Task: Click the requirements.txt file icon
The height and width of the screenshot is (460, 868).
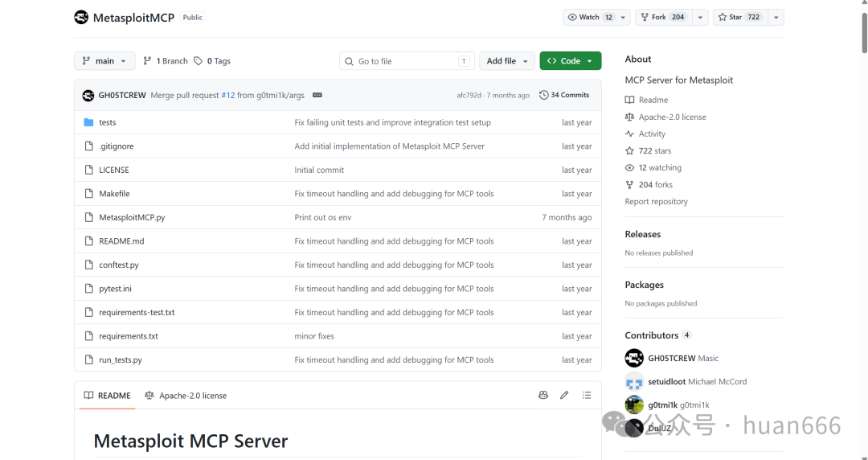Action: click(88, 336)
